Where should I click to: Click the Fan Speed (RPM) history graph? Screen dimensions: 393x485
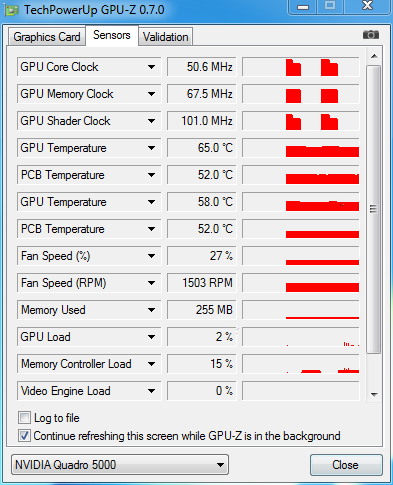click(x=301, y=283)
